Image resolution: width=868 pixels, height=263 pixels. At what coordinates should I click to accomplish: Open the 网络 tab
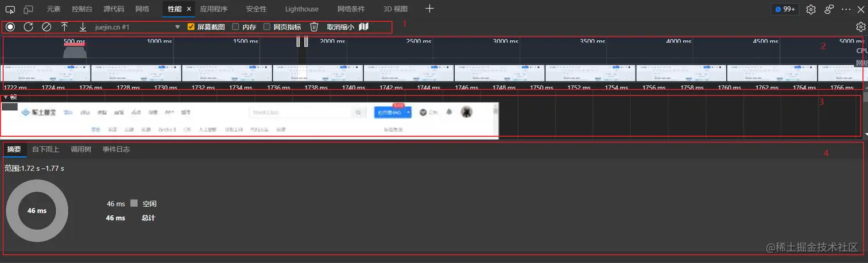click(x=142, y=9)
